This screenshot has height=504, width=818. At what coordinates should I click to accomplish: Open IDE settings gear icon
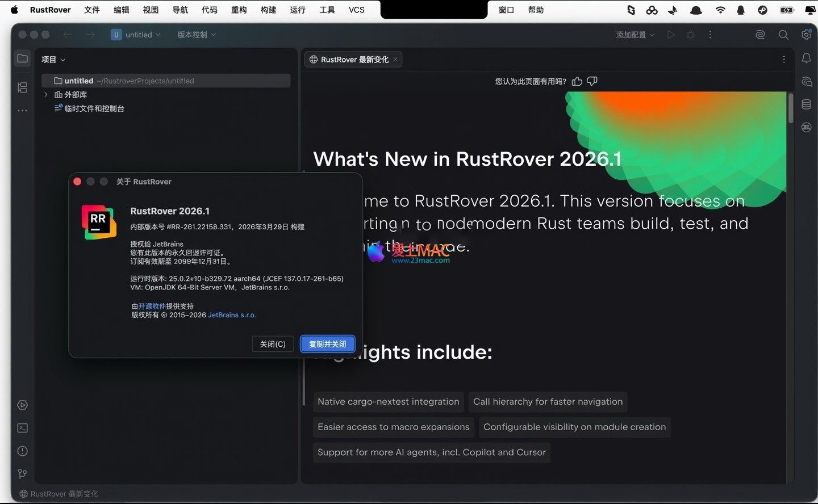point(806,35)
